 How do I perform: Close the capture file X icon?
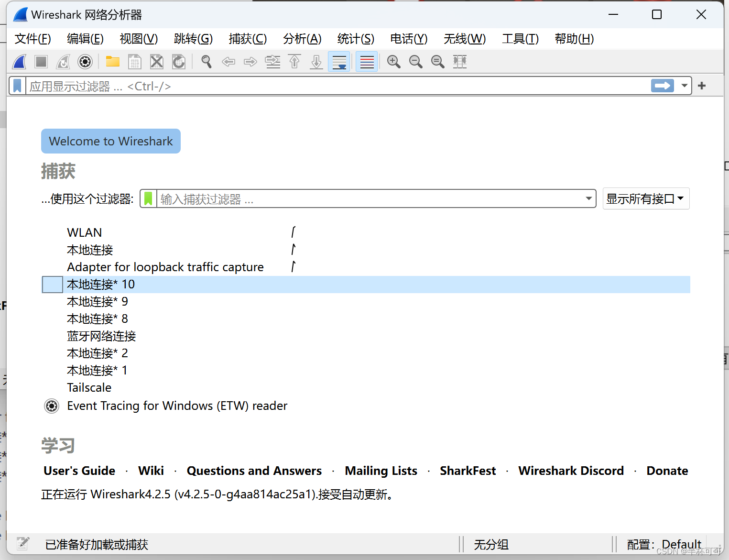click(x=157, y=62)
